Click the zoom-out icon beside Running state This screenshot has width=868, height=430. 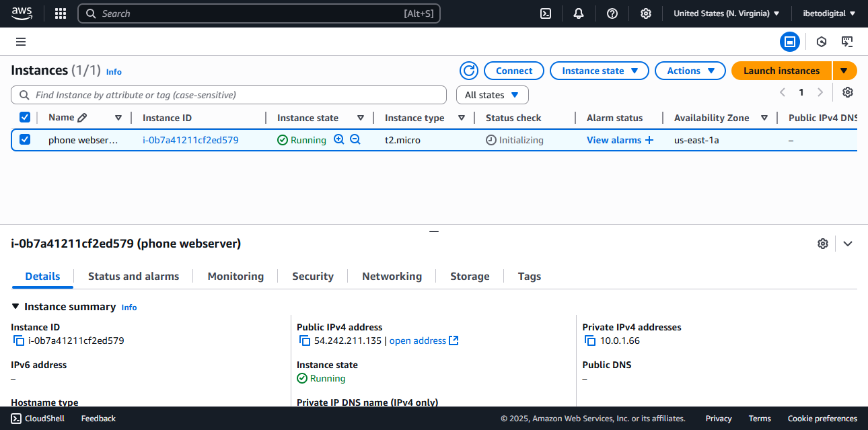(x=355, y=139)
